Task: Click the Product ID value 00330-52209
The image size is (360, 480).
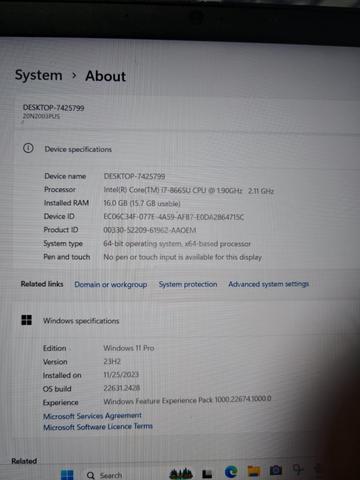Action: [x=150, y=230]
